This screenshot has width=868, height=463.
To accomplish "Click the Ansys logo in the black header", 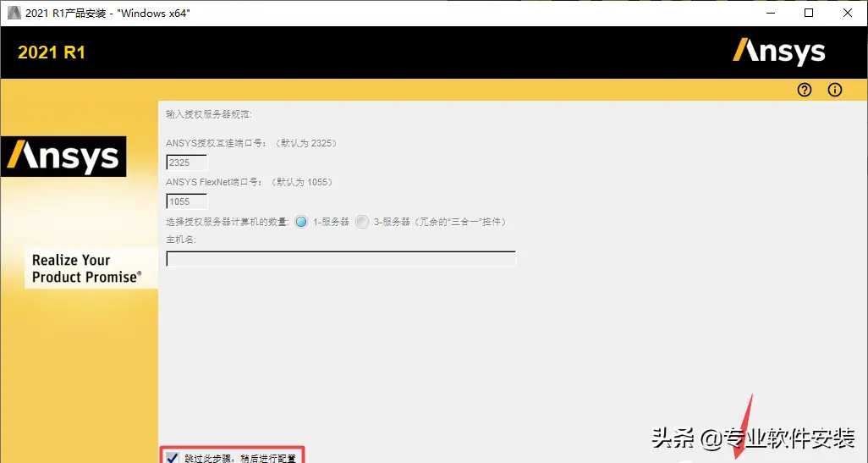I will click(779, 52).
